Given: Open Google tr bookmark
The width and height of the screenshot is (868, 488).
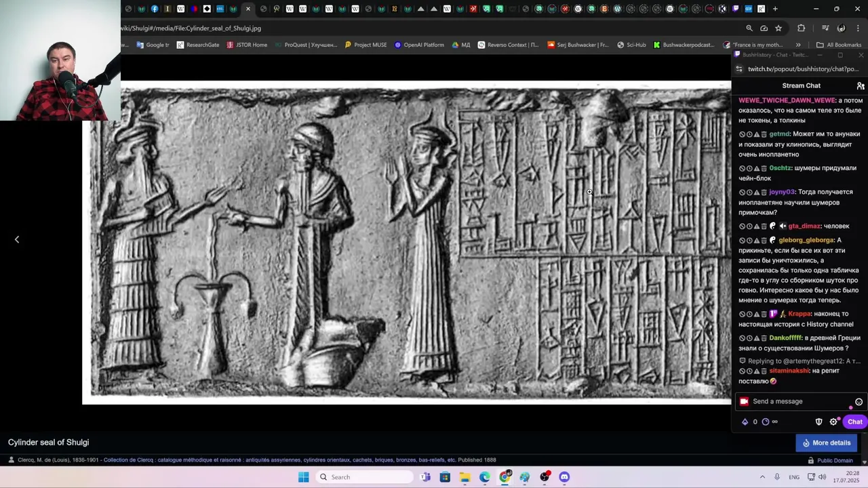Looking at the screenshot, I should coord(153,45).
